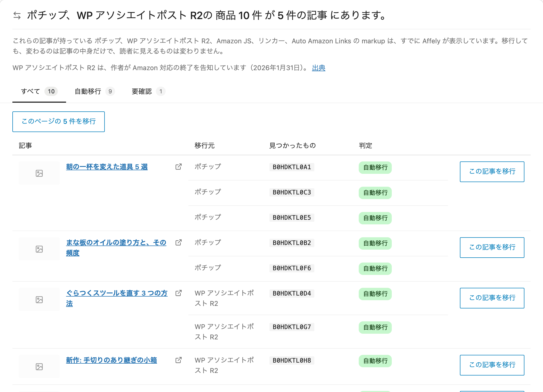Open article link 朝の一杯を変えた道具 5 選
The width and height of the screenshot is (543, 392).
click(107, 167)
